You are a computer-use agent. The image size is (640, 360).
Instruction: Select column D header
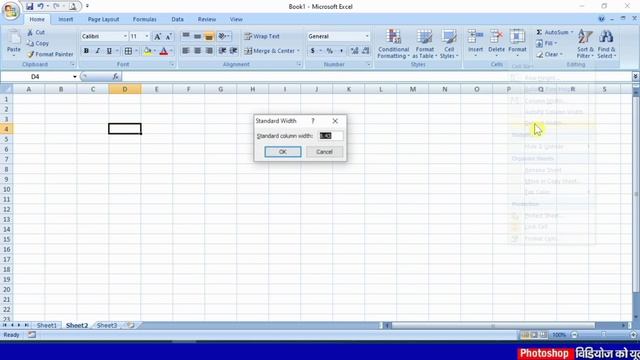125,89
